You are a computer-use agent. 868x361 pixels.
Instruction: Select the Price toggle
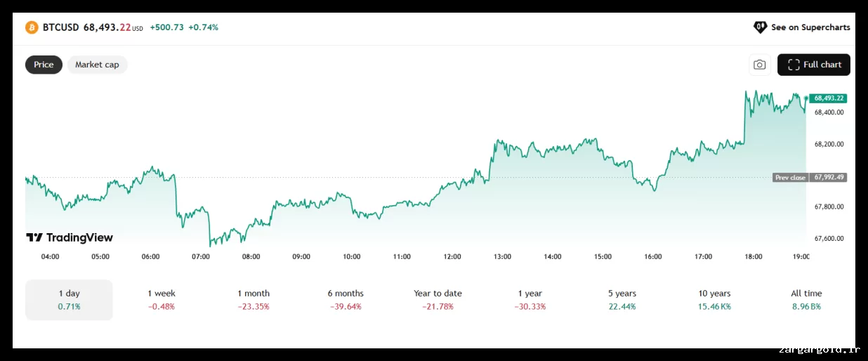click(x=44, y=65)
